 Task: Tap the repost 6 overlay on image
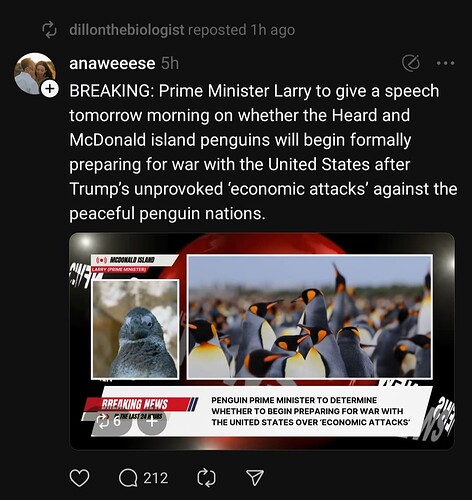(x=112, y=421)
